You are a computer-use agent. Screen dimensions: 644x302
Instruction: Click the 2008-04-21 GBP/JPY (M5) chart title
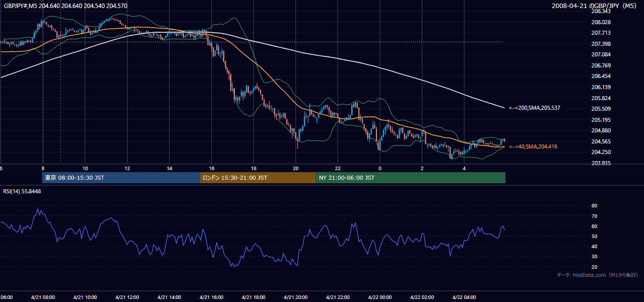[595, 6]
